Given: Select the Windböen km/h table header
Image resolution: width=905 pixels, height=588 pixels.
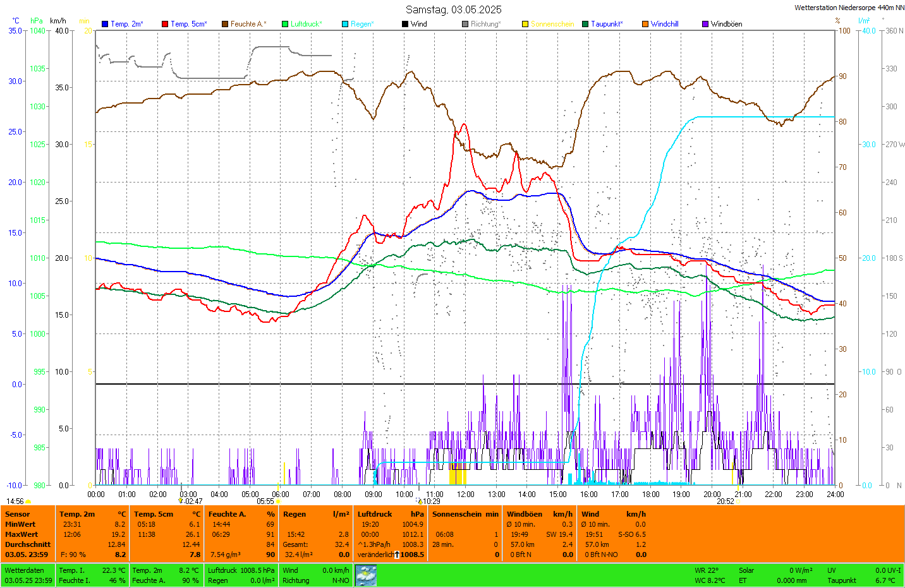Looking at the screenshot, I should point(539,514).
